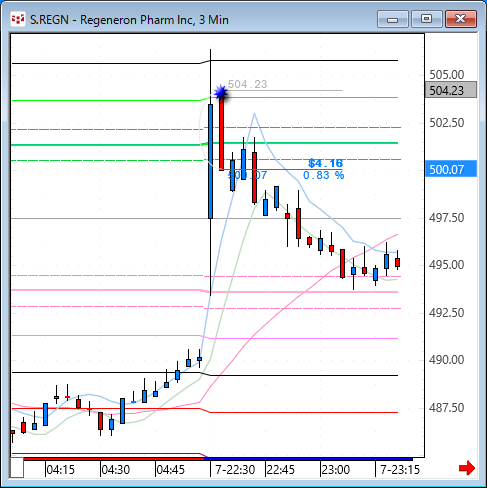Click the 22:45 time axis label
The height and width of the screenshot is (488, 487).
point(281,470)
